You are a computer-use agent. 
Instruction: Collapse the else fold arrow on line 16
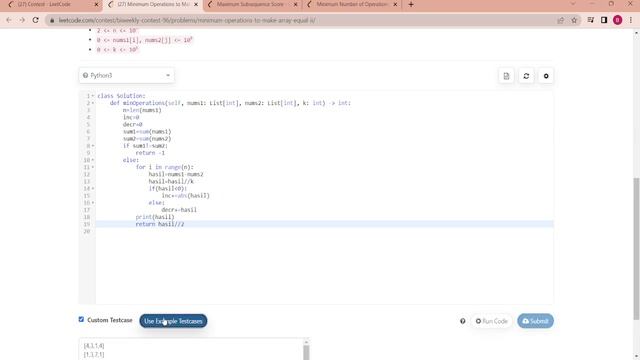click(93, 203)
